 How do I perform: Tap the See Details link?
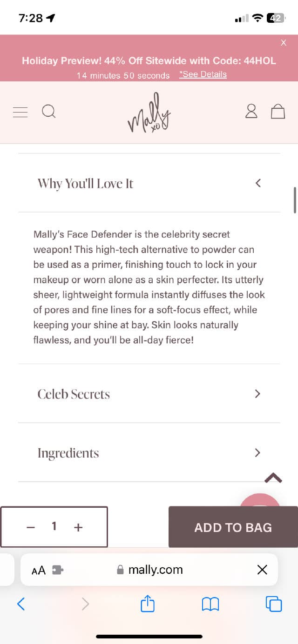click(x=203, y=74)
